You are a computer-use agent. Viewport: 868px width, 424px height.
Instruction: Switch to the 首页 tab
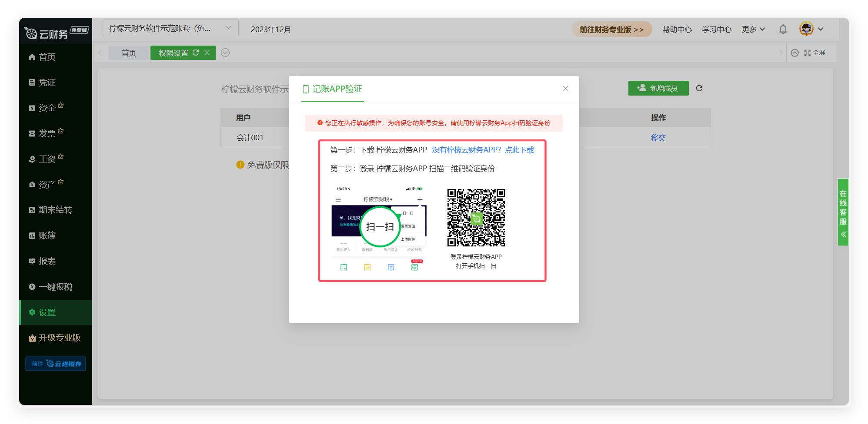tap(129, 53)
